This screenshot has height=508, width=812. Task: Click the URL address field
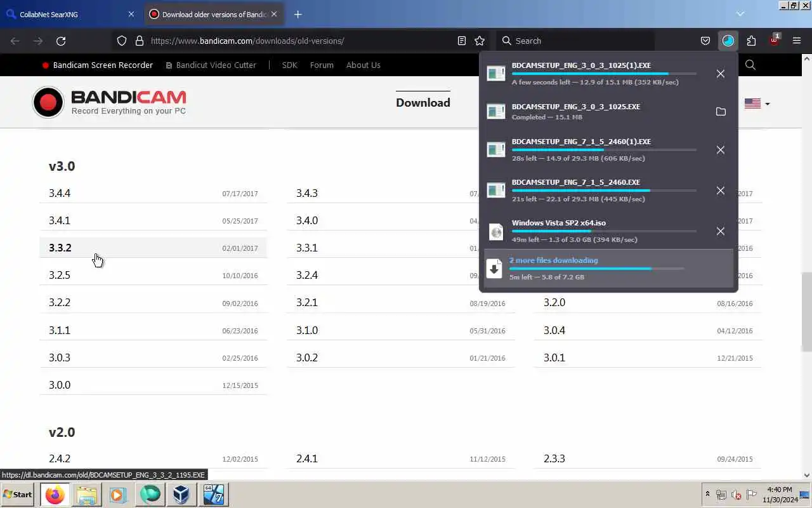(301, 41)
